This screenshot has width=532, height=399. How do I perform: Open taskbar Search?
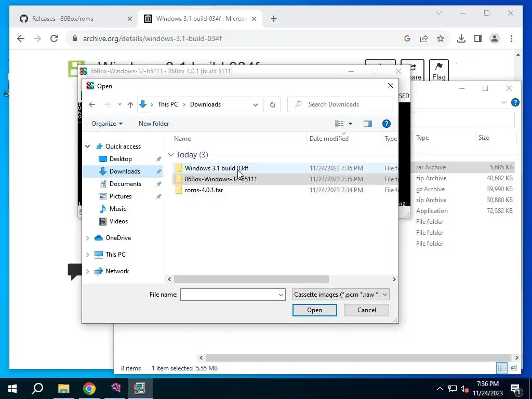[37, 389]
